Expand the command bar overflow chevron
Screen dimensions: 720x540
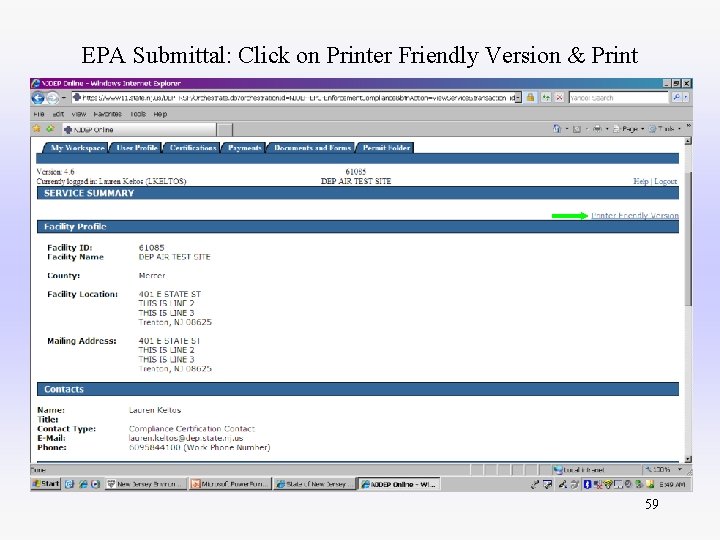pyautogui.click(x=688, y=126)
